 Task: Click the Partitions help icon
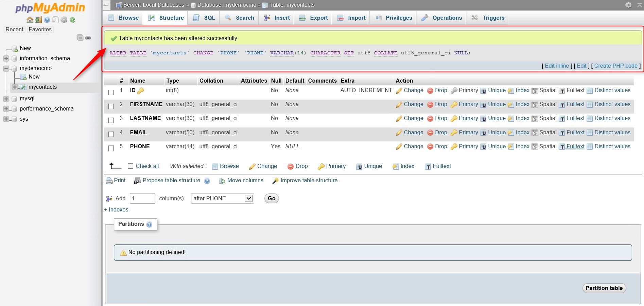149,224
